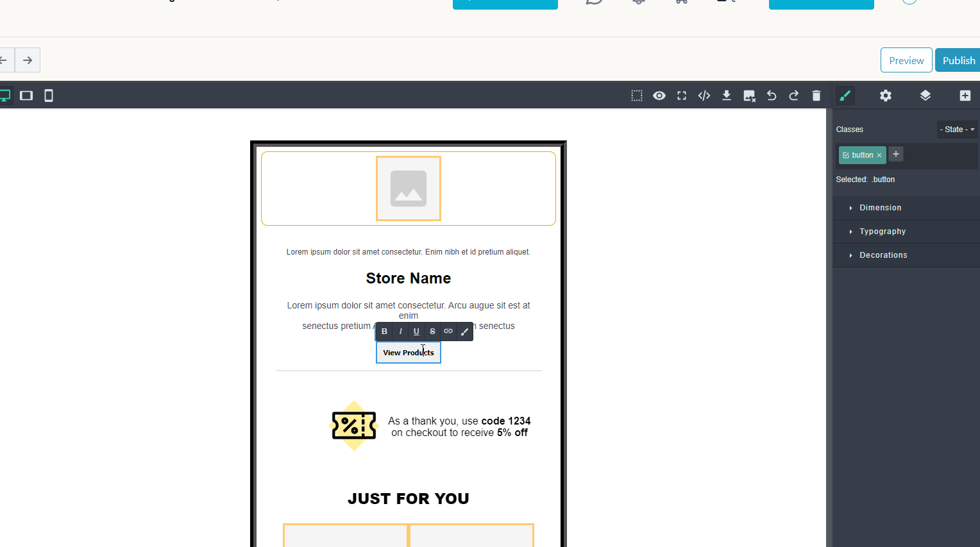Open the layers panel tab
Screen dimensions: 980x547
click(925, 96)
